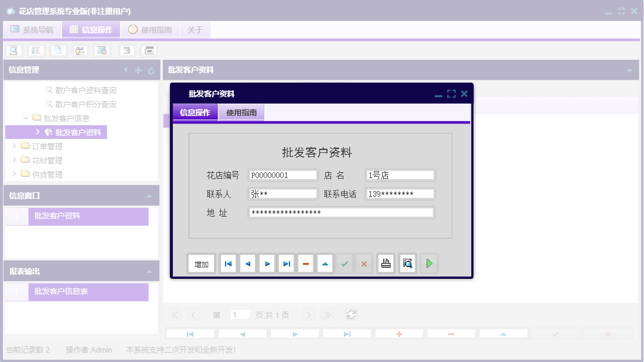Screen dimensions: 644x362
Task: Click the last record navigation icon
Action: (x=286, y=263)
